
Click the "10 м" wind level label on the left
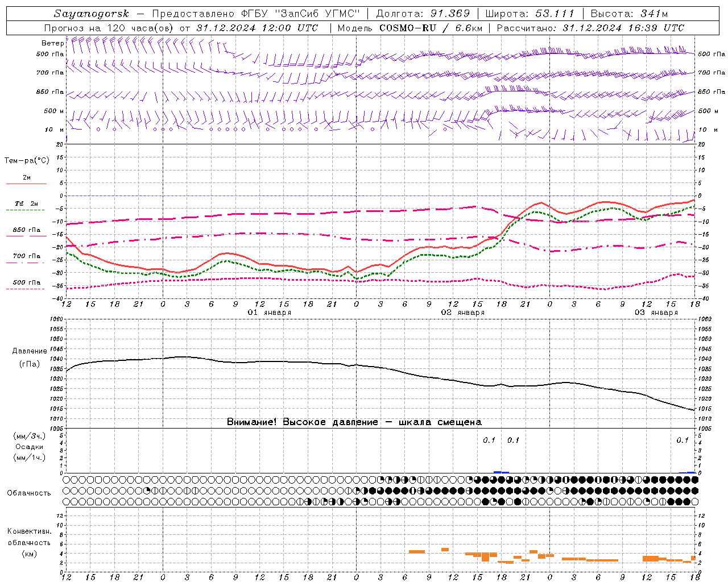click(x=55, y=130)
